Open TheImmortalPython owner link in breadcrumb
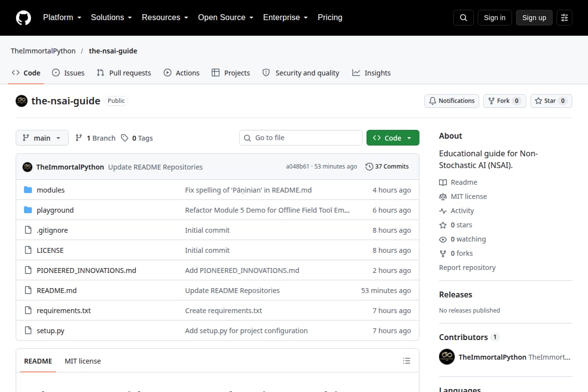Image resolution: width=588 pixels, height=392 pixels. [x=43, y=51]
